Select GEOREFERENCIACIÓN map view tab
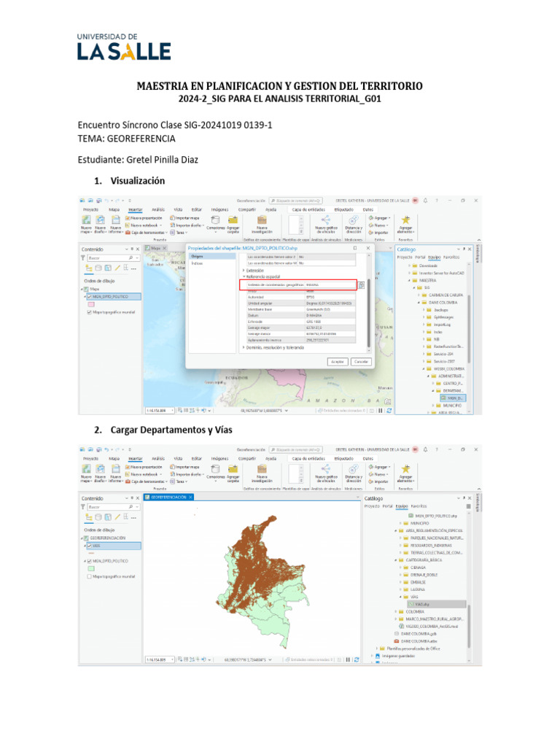This screenshot has height=747, width=560. (x=168, y=497)
